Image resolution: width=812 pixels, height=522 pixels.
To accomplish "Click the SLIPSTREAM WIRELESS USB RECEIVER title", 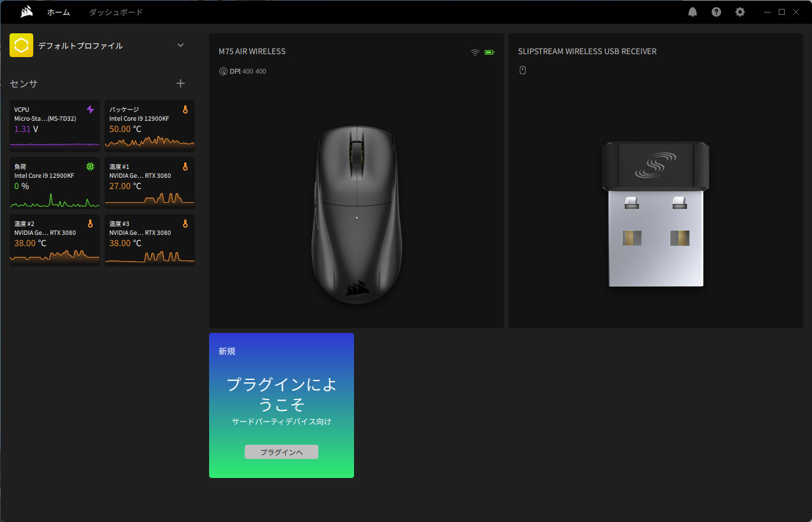I will click(x=587, y=52).
